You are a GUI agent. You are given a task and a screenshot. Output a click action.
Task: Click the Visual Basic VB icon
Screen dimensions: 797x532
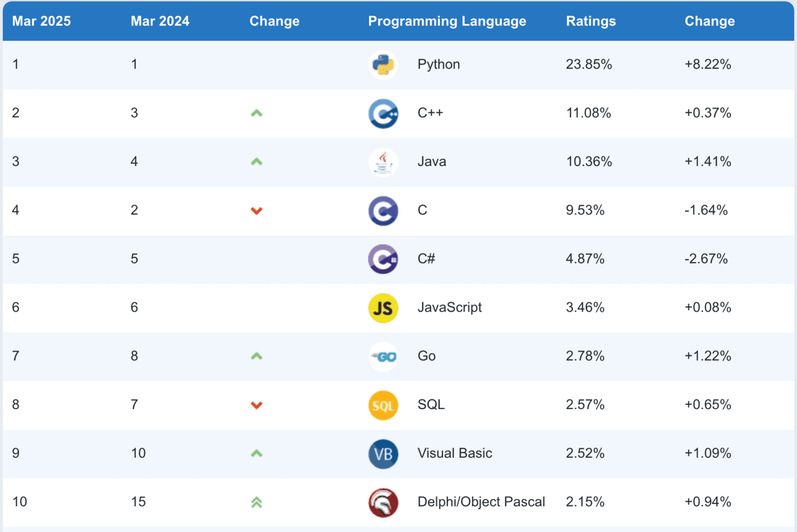coord(383,454)
